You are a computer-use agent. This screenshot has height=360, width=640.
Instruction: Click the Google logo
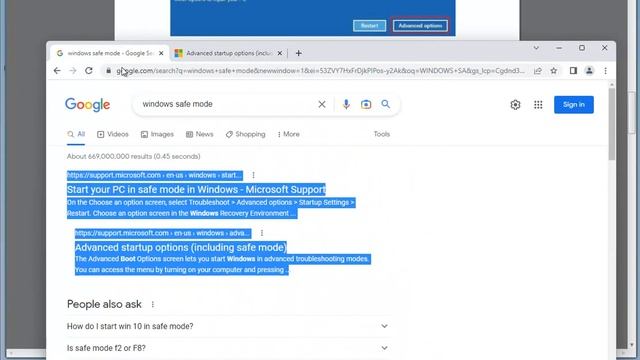[x=88, y=105]
